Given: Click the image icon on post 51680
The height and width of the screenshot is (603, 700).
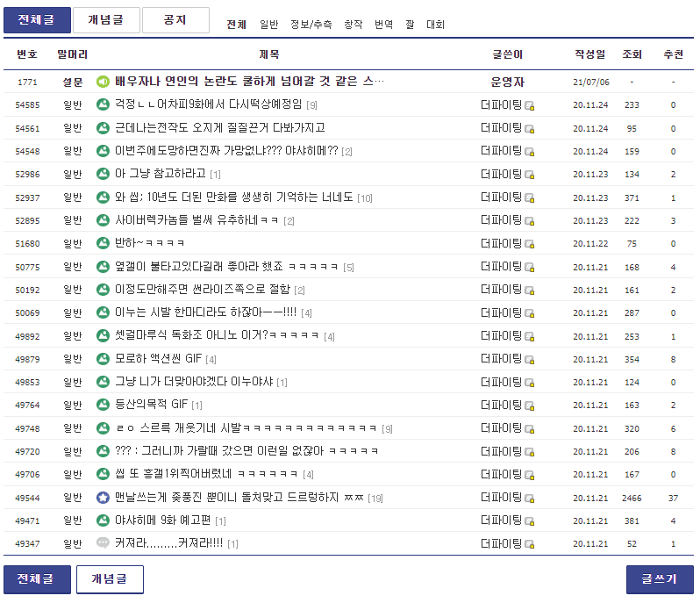Looking at the screenshot, I should 104,243.
